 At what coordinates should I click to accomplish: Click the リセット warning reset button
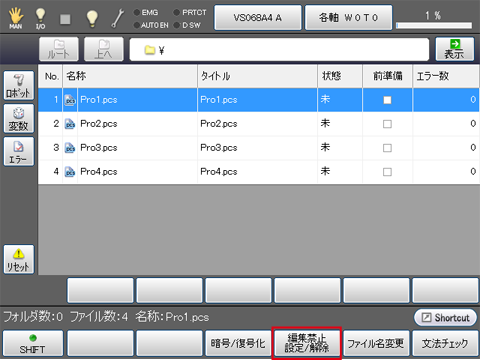pyautogui.click(x=19, y=259)
